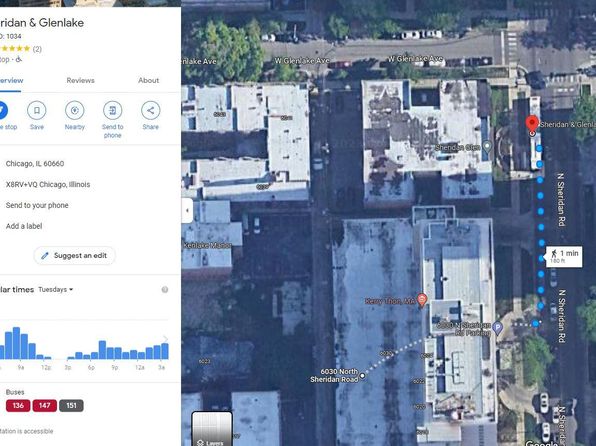Open popular times help question icon
This screenshot has width=596, height=446.
(165, 290)
